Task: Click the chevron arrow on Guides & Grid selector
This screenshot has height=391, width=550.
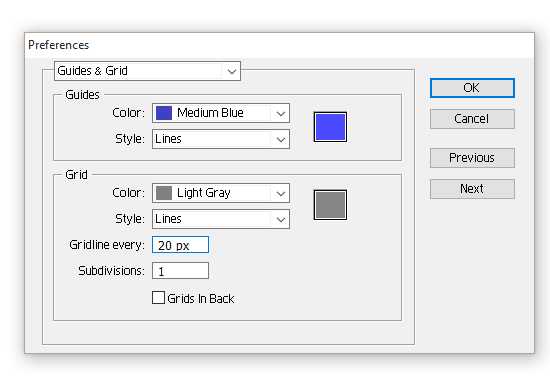Action: [x=232, y=72]
